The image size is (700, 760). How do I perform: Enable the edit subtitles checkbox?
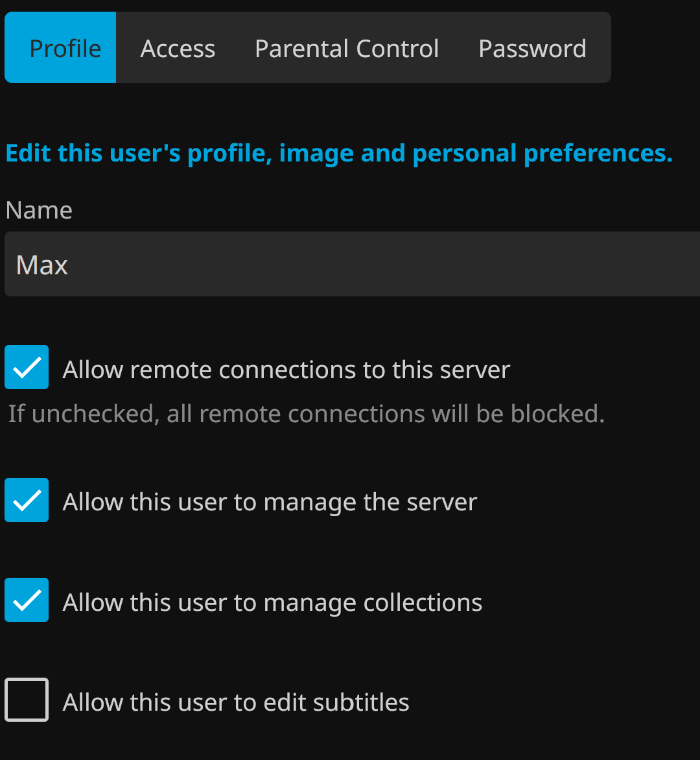(x=27, y=700)
